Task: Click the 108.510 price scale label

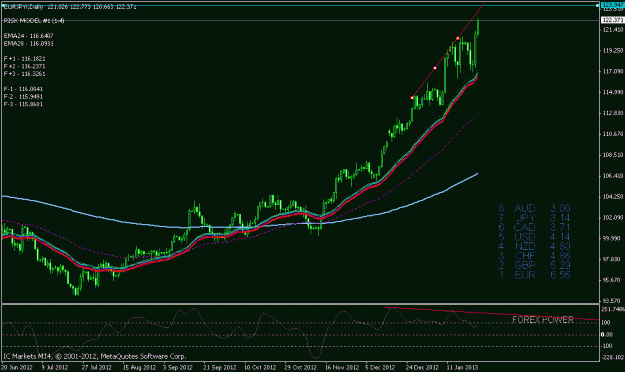Action: click(613, 155)
